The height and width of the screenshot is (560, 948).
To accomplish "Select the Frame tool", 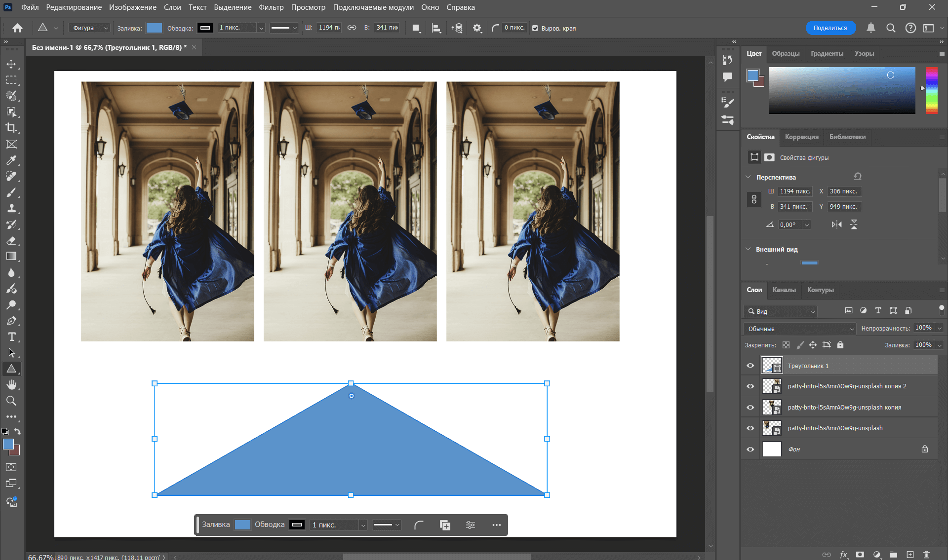I will point(11,144).
